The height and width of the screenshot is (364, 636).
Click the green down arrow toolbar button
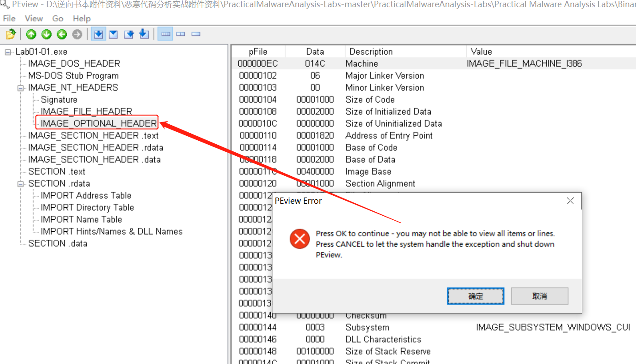[x=47, y=34]
